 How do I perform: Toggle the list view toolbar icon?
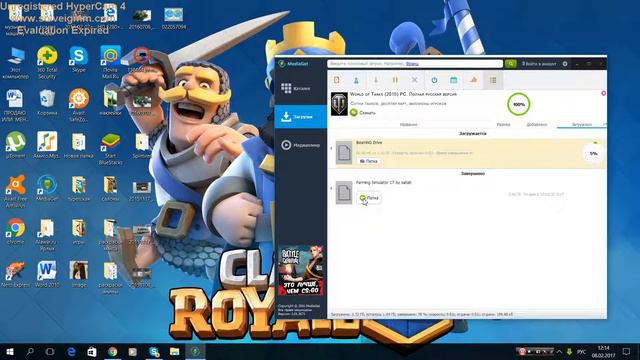click(493, 80)
